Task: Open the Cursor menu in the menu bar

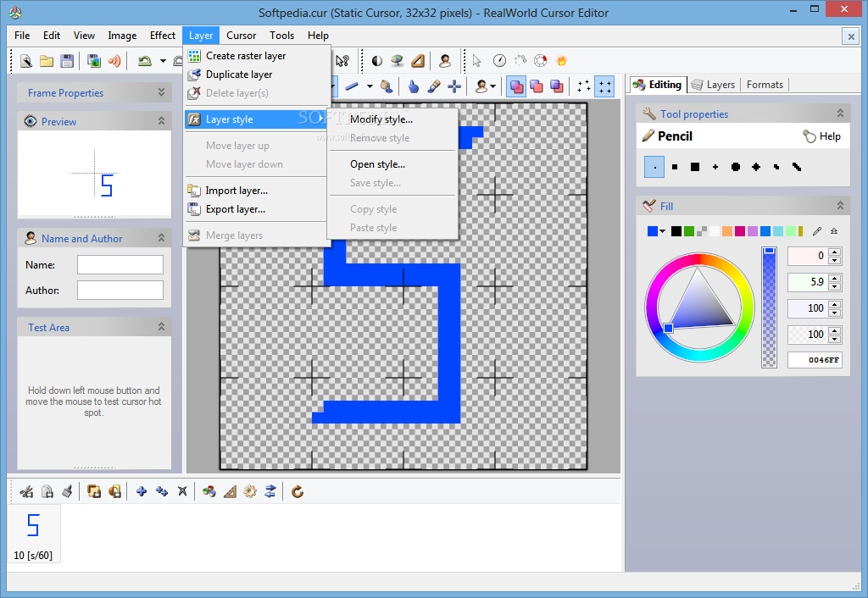Action: [x=241, y=36]
